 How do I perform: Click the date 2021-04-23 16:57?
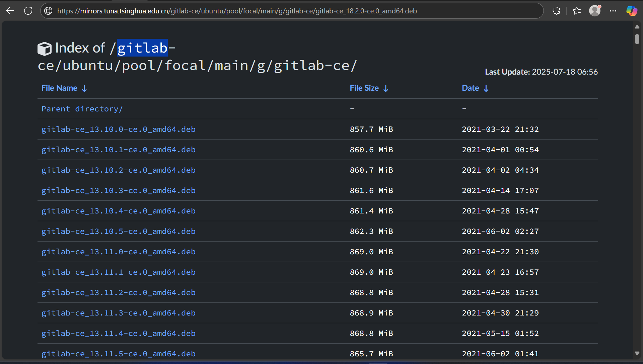point(500,272)
